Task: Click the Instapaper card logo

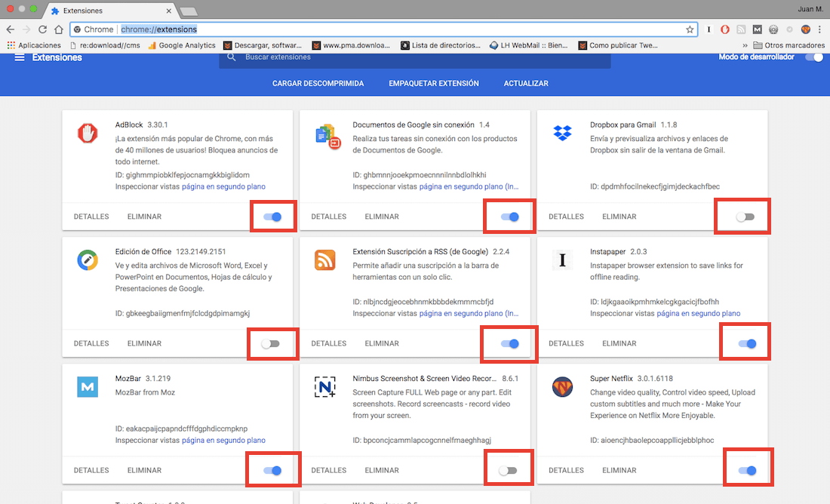Action: (x=562, y=260)
